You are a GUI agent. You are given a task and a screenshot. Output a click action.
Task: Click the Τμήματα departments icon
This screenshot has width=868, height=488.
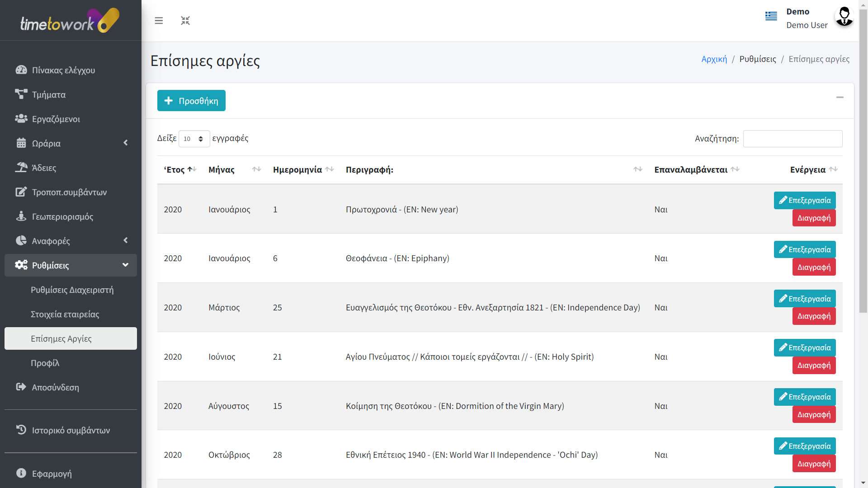tap(21, 94)
